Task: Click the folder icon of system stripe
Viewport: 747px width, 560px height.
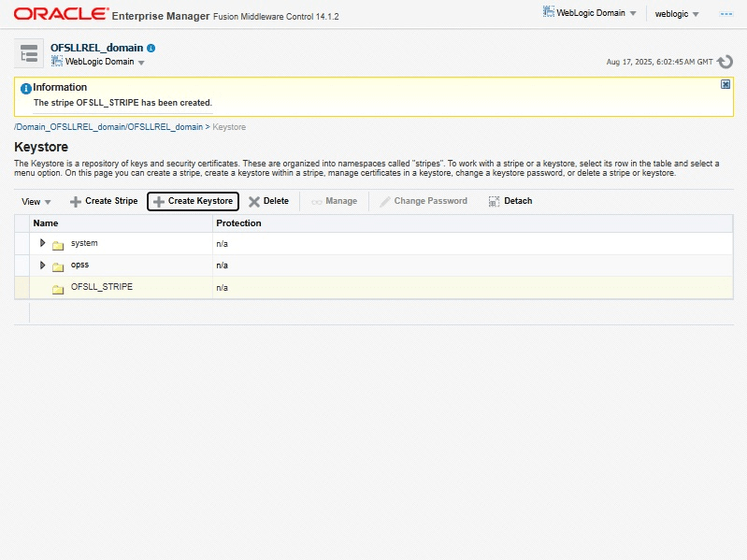Action: pos(58,245)
